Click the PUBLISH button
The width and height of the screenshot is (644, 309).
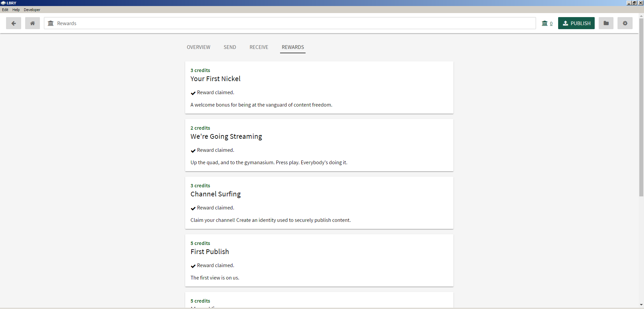pos(576,23)
